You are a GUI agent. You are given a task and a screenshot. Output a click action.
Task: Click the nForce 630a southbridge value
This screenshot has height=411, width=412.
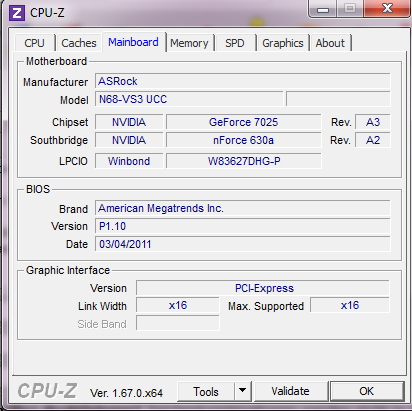(x=244, y=140)
